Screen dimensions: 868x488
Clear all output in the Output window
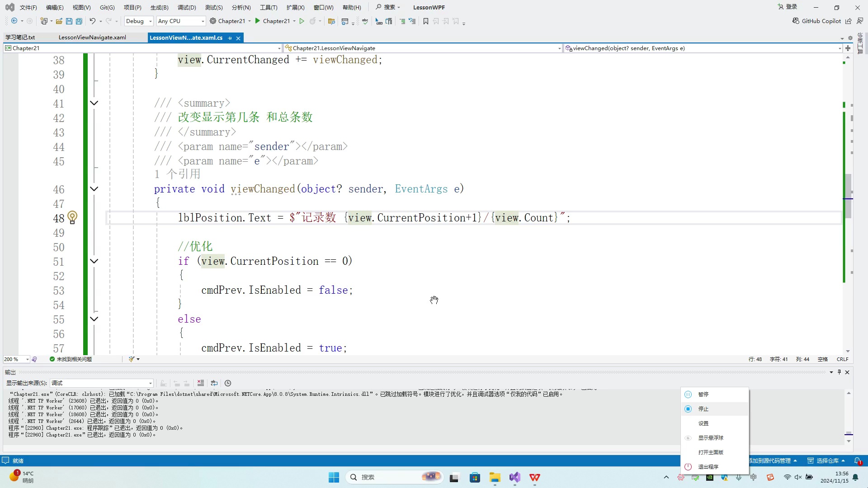tap(201, 383)
